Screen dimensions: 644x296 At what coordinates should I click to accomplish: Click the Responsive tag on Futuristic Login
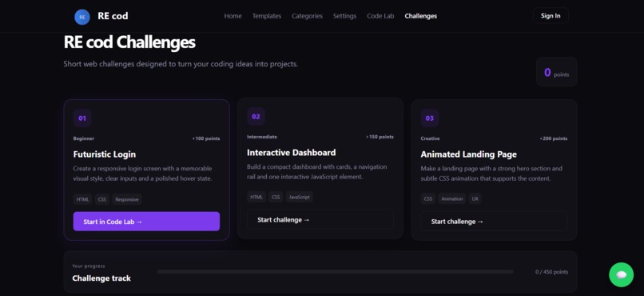[127, 199]
